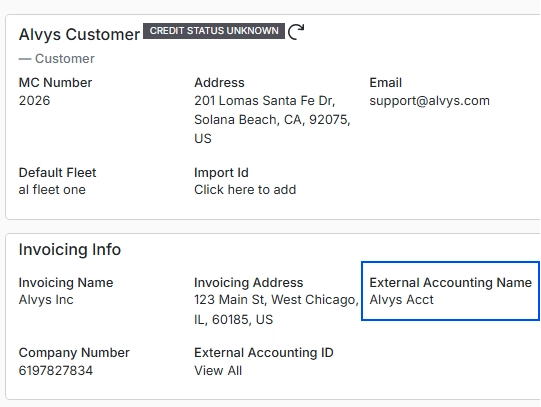This screenshot has height=407, width=541.
Task: Click the MC Number label
Action: tap(55, 83)
